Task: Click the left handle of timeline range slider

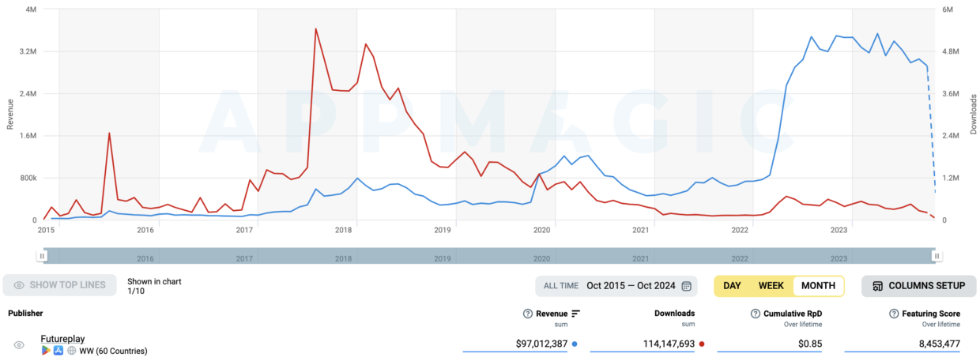Action: pos(42,255)
